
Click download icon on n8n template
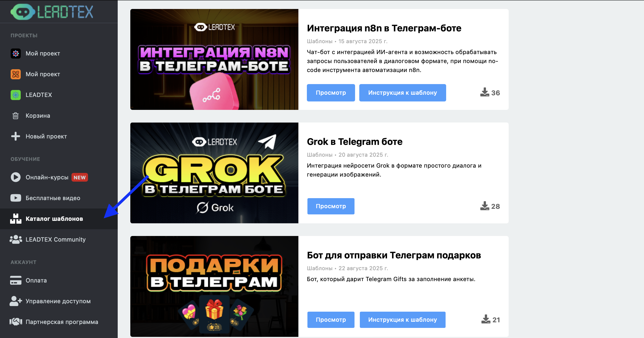click(x=485, y=92)
